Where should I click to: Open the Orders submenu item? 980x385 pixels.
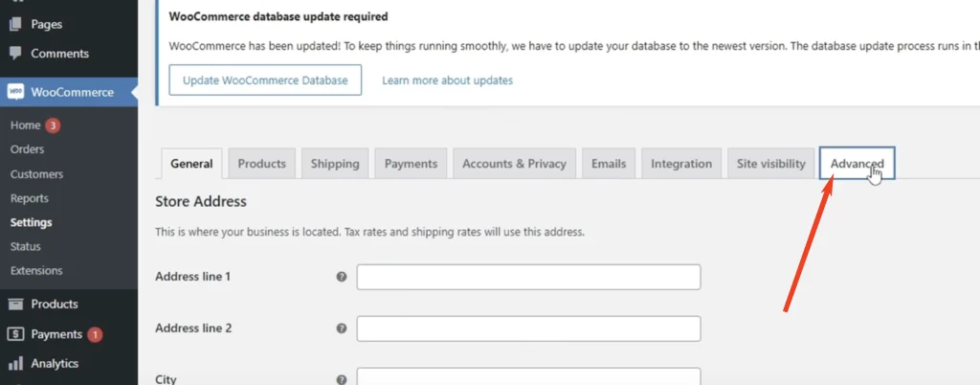27,149
